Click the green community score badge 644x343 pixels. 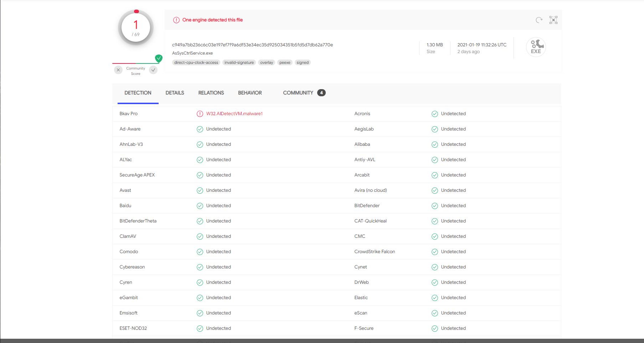159,58
